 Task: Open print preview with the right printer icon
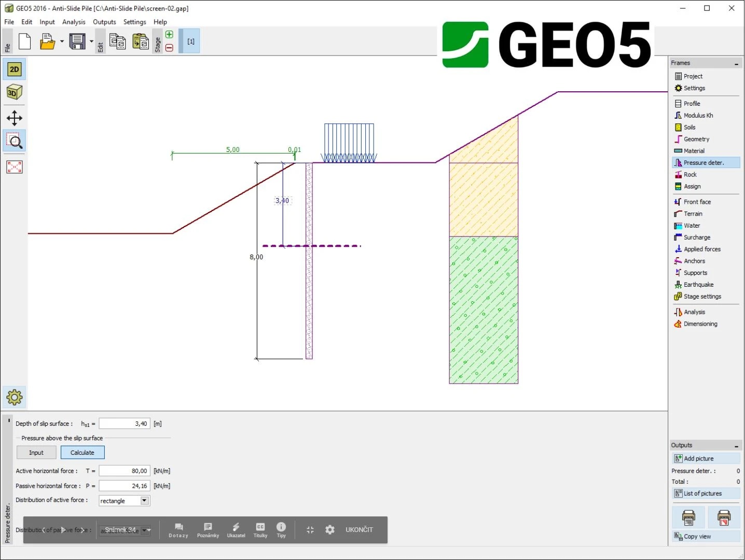pyautogui.click(x=724, y=517)
